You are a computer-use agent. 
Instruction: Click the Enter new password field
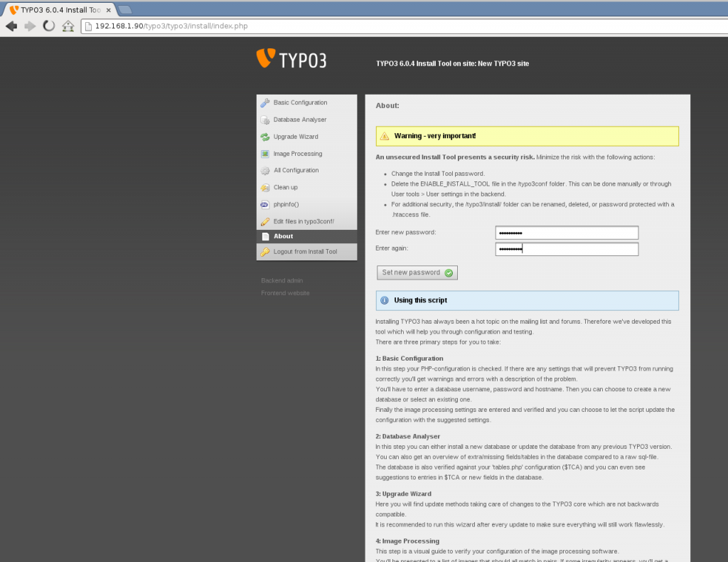point(567,232)
